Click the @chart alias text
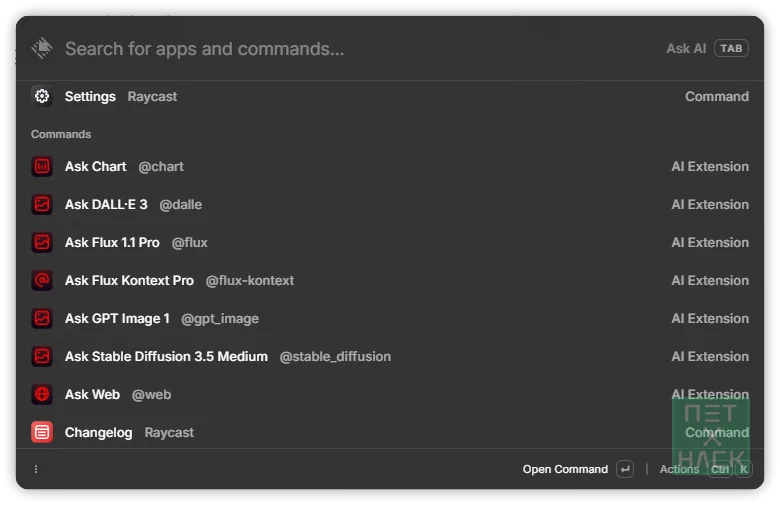 tap(161, 167)
